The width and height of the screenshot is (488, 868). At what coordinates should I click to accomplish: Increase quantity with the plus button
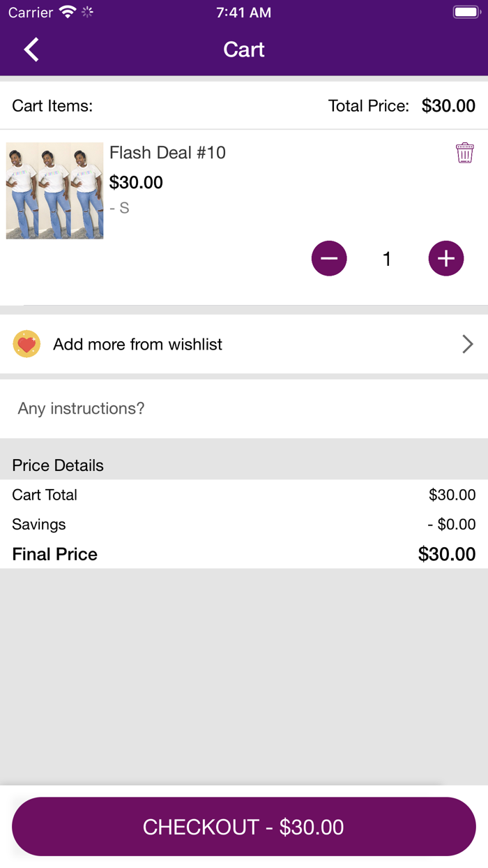446,258
